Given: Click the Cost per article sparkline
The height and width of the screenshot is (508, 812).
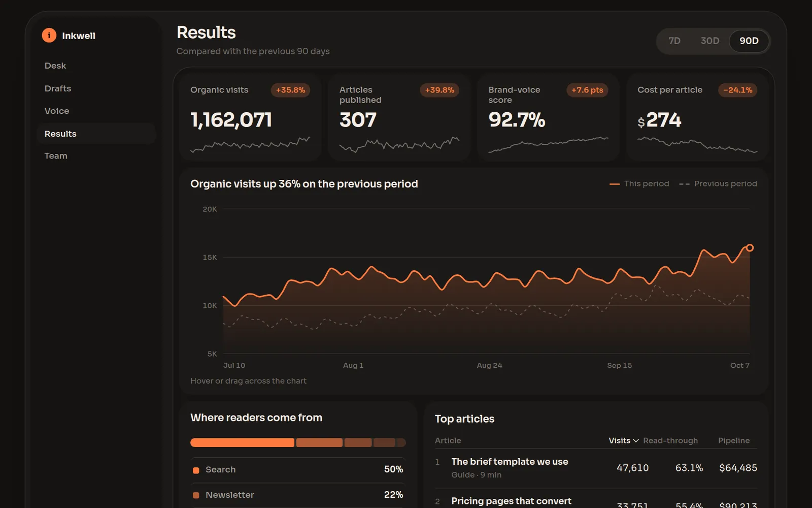Looking at the screenshot, I should [697, 144].
